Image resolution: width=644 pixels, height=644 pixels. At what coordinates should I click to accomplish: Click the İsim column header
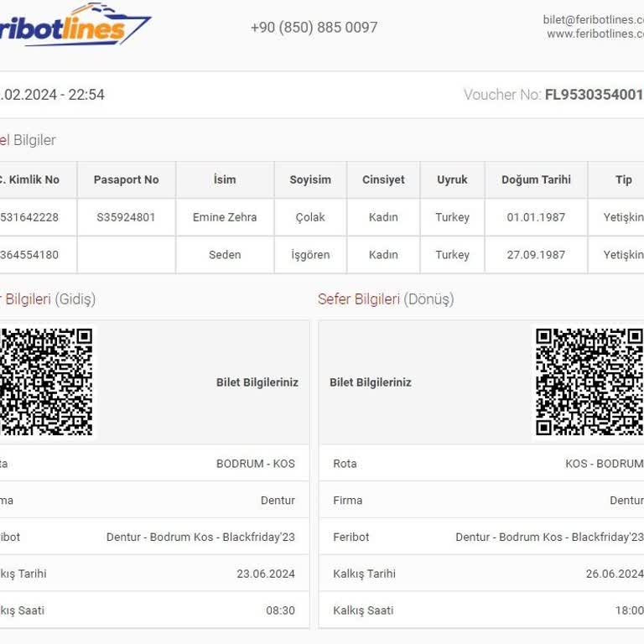click(x=225, y=179)
